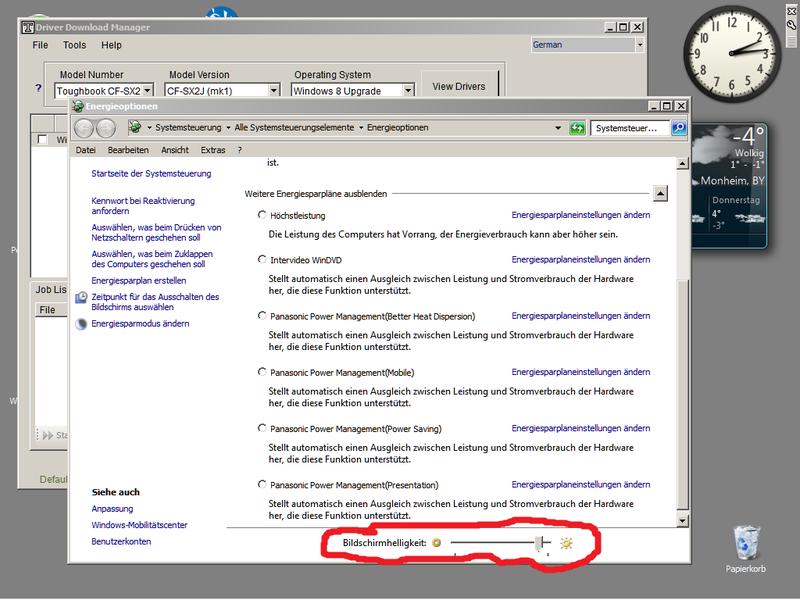Click the weather gadget showing Monheim, BY
The image size is (800, 600).
pos(729,186)
